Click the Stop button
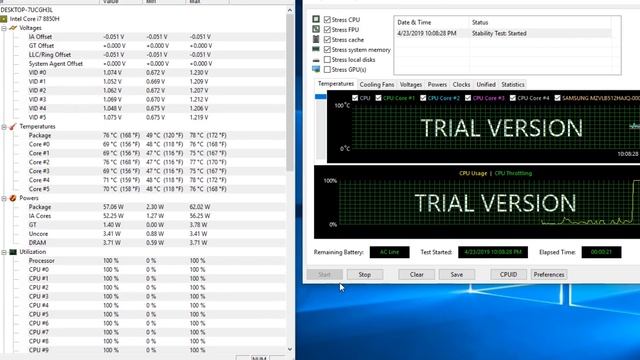Screen dimensions: 640x360 365,275
